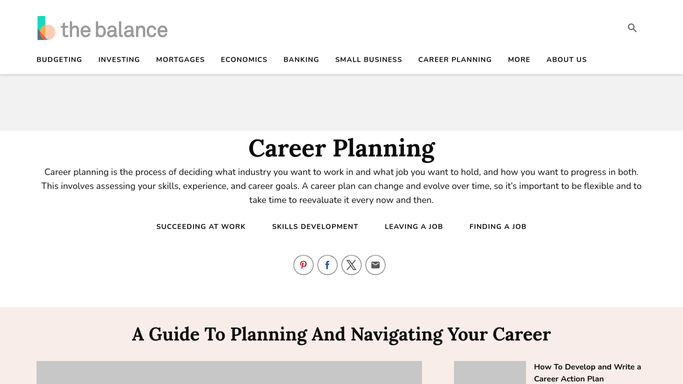Click the balance logo icon
Screen dimensions: 683x384
tap(46, 28)
